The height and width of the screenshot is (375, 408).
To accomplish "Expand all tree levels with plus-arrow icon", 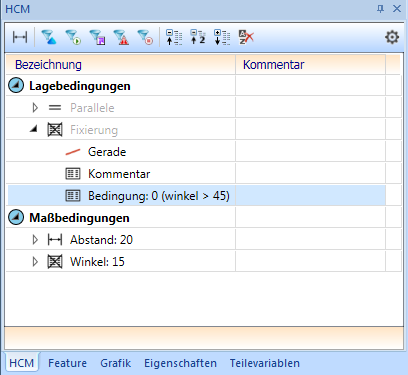I will [x=222, y=37].
